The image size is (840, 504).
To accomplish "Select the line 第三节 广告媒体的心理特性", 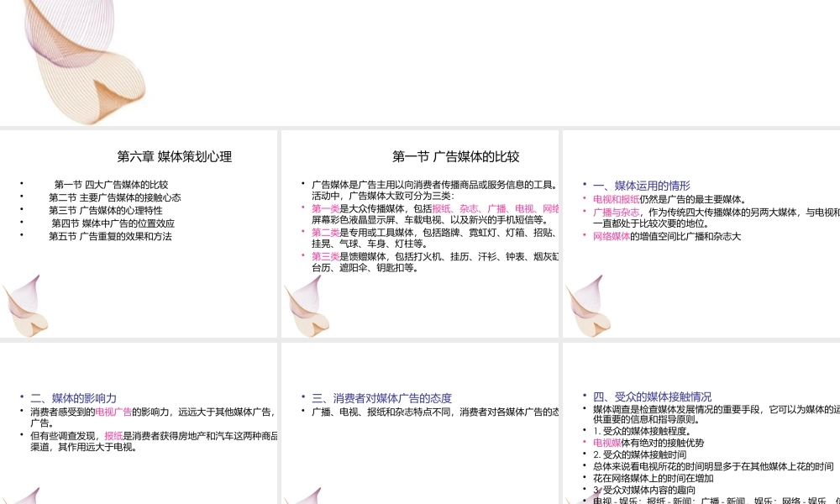I will coord(106,211).
